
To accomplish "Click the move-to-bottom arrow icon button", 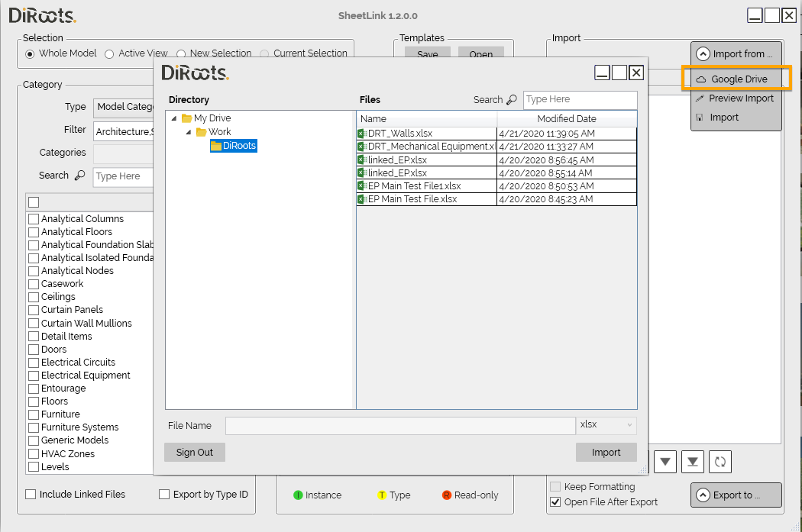I will tap(693, 462).
